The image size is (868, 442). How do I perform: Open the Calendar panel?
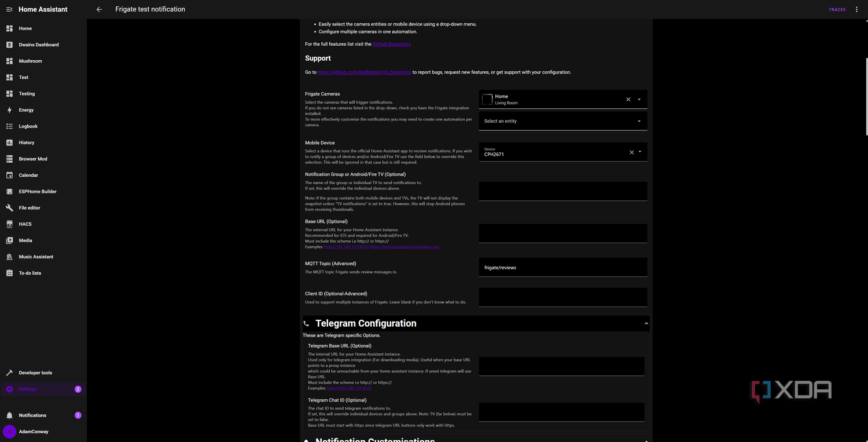(x=43, y=175)
